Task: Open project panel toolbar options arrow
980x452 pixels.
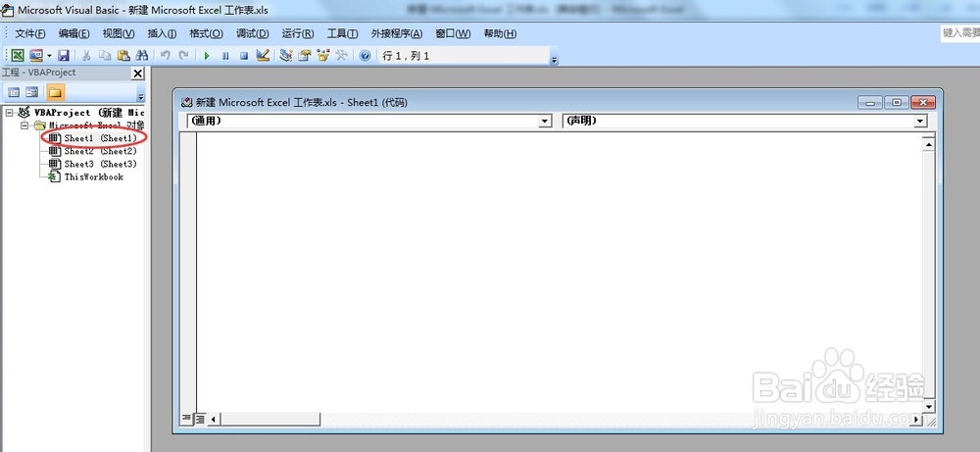Action: click(x=141, y=97)
